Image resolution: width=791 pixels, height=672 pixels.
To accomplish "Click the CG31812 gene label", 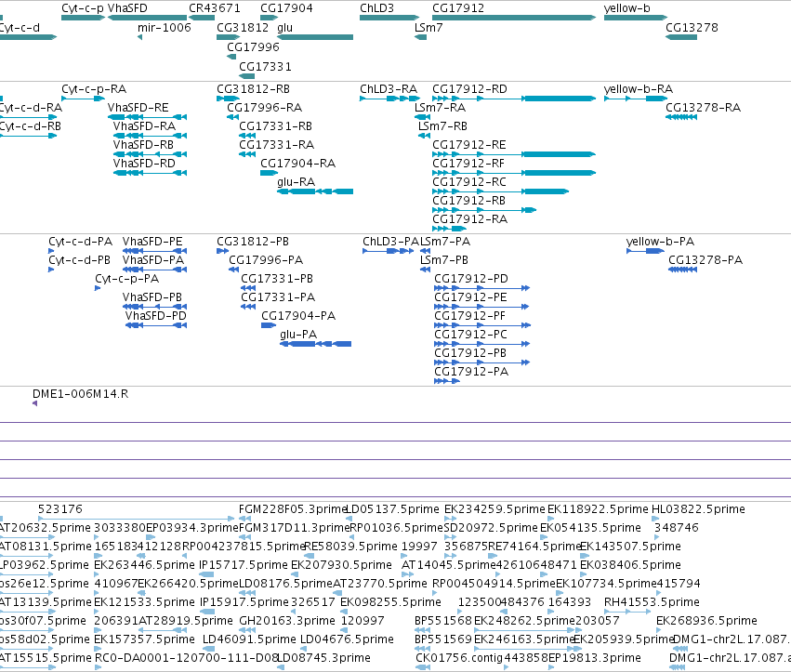I will coord(243,27).
